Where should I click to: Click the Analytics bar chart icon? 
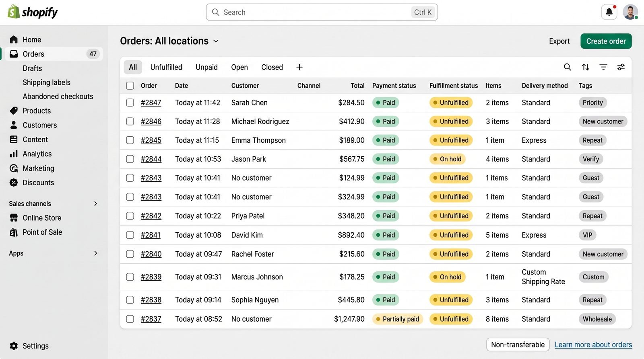click(x=14, y=154)
